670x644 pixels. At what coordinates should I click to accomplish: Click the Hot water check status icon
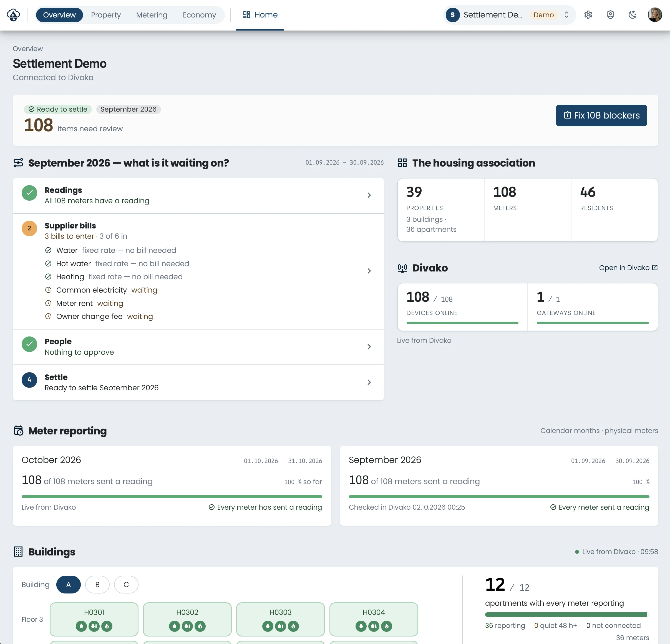48,263
